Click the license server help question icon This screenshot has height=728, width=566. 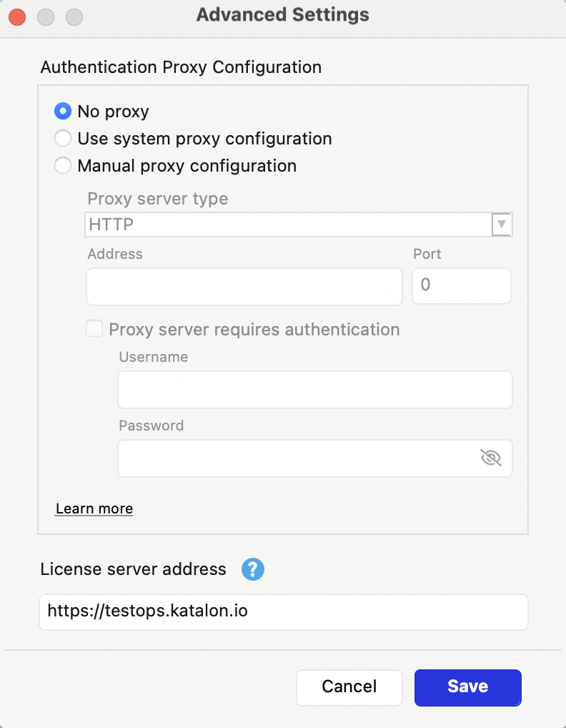253,570
